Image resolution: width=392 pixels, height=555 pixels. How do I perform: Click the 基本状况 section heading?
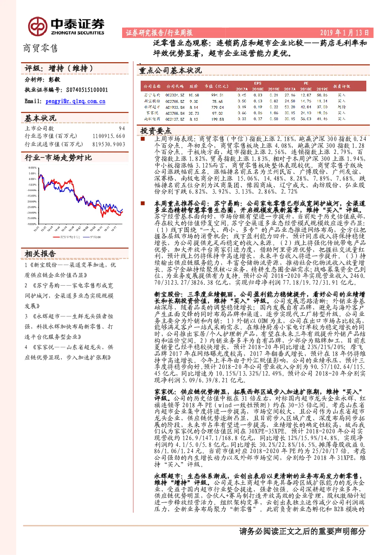coord(40,118)
